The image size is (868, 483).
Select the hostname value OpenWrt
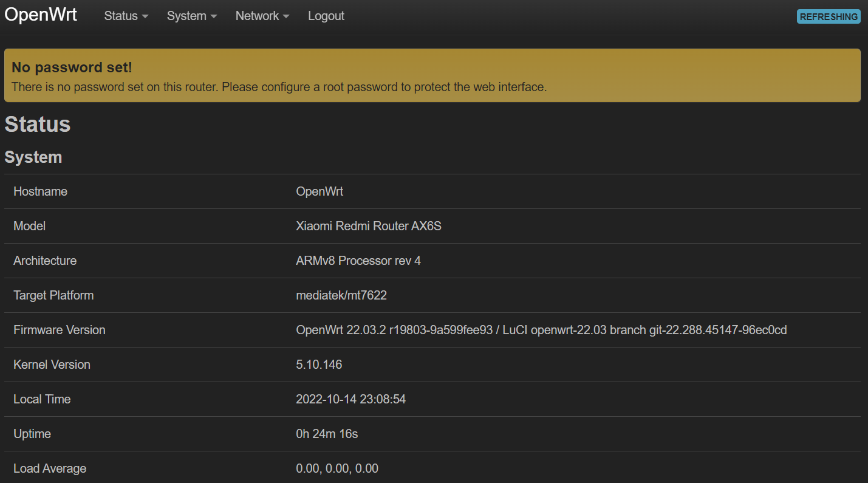320,191
